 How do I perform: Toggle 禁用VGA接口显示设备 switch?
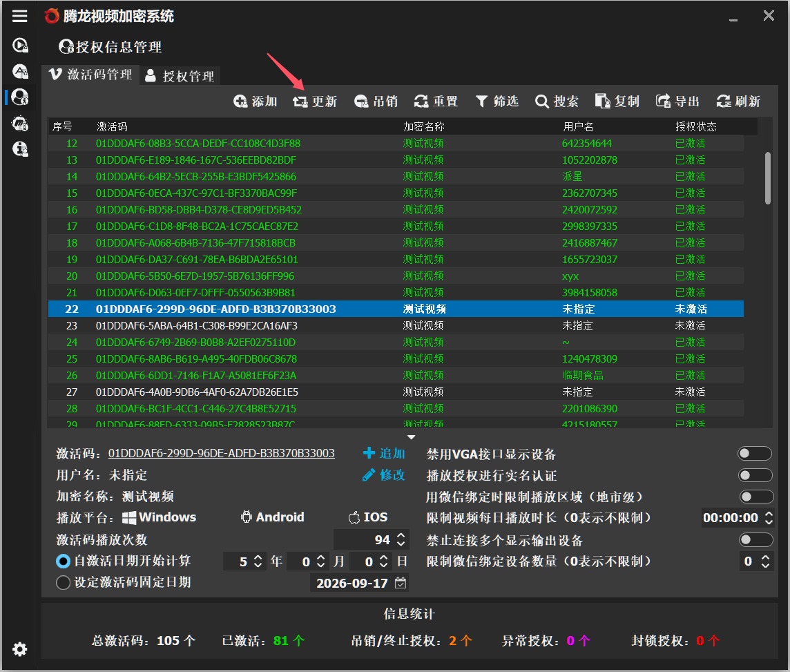(x=754, y=453)
